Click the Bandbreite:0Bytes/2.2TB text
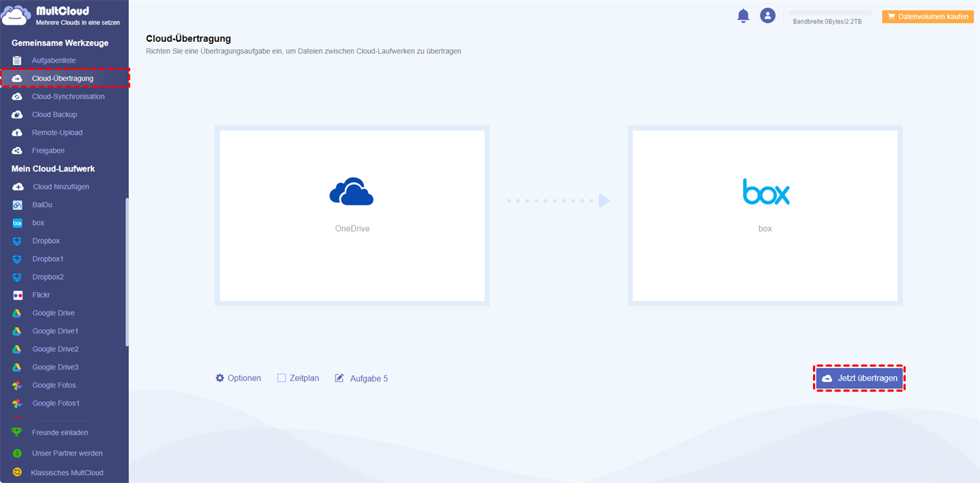The height and width of the screenshot is (483, 980). tap(827, 22)
